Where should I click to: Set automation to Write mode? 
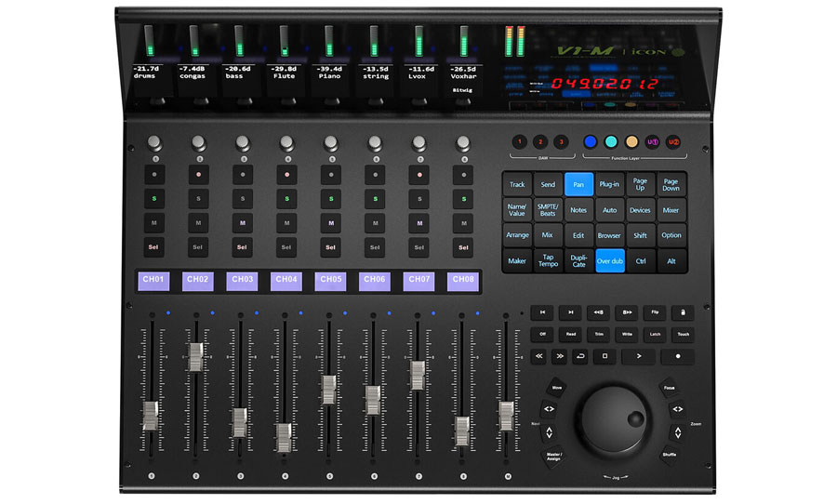[x=627, y=334]
